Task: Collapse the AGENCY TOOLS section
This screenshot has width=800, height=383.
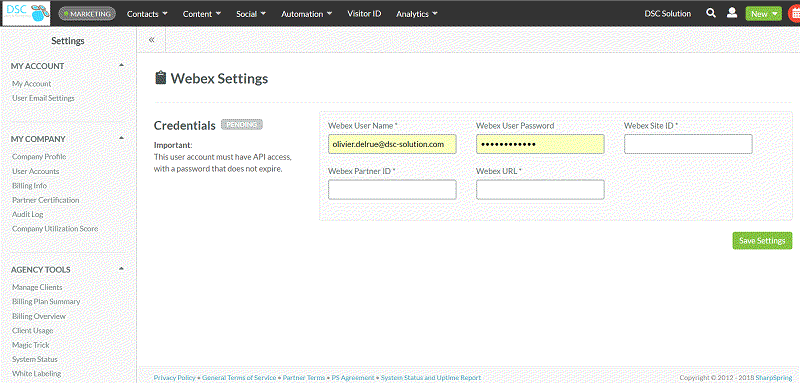Action: pos(121,269)
